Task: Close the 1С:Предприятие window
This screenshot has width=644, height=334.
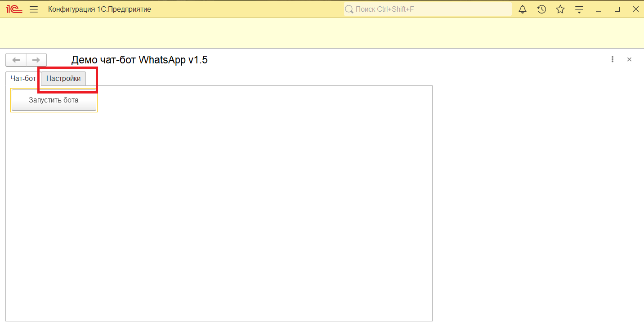Action: [x=636, y=9]
